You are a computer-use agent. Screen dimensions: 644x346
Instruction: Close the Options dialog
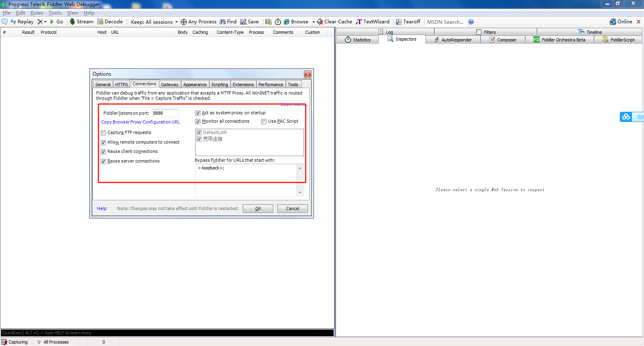pyautogui.click(x=308, y=74)
